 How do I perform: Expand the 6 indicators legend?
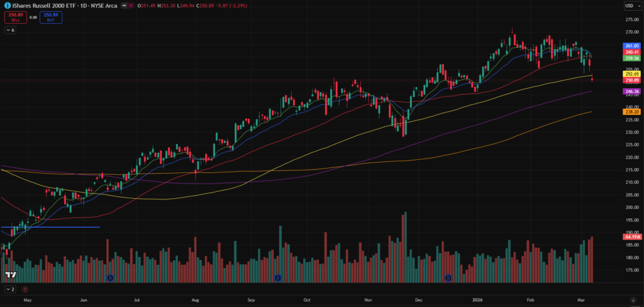pyautogui.click(x=11, y=30)
